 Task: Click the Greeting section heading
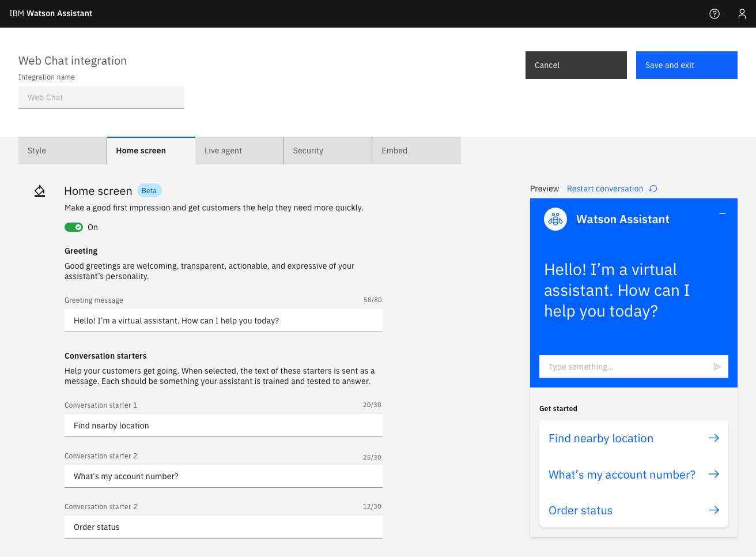(81, 251)
